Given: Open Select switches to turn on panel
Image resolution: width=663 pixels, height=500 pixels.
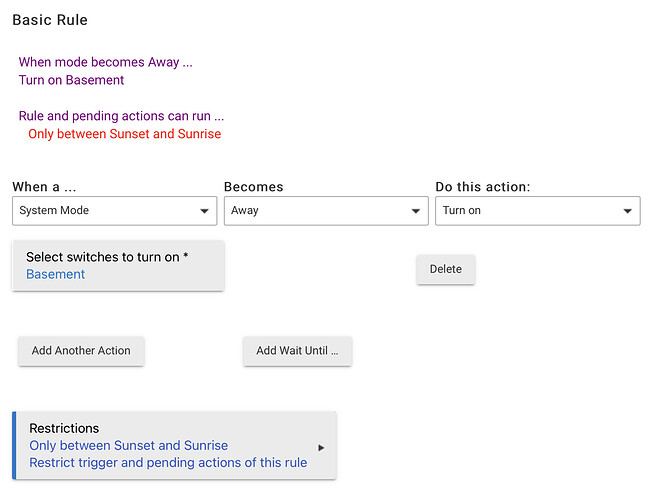Looking at the screenshot, I should (x=118, y=265).
